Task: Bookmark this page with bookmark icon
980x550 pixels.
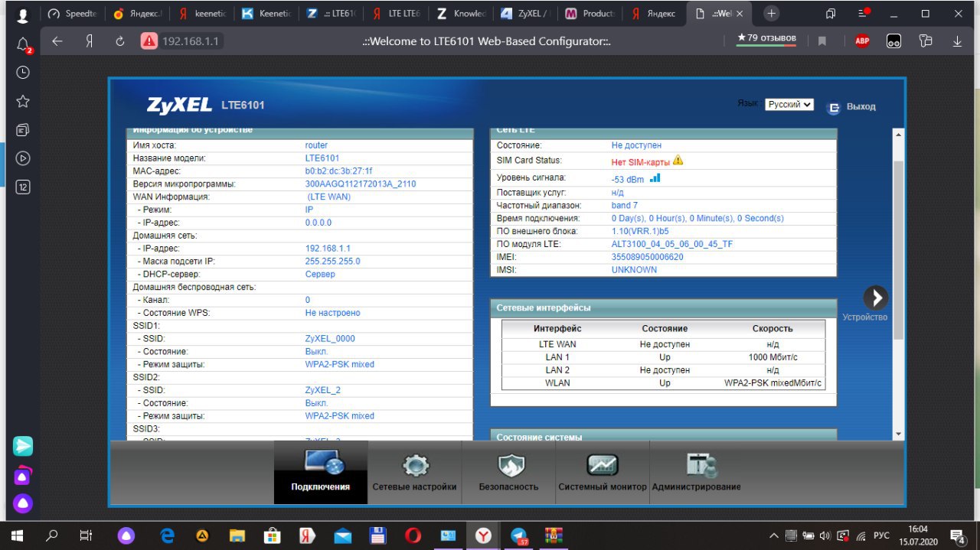Action: tap(822, 41)
